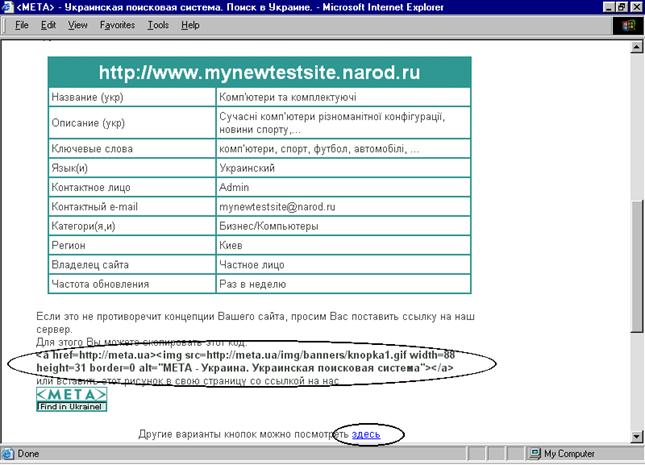Follow the 'здесь' link
The image size is (645, 465).
366,434
